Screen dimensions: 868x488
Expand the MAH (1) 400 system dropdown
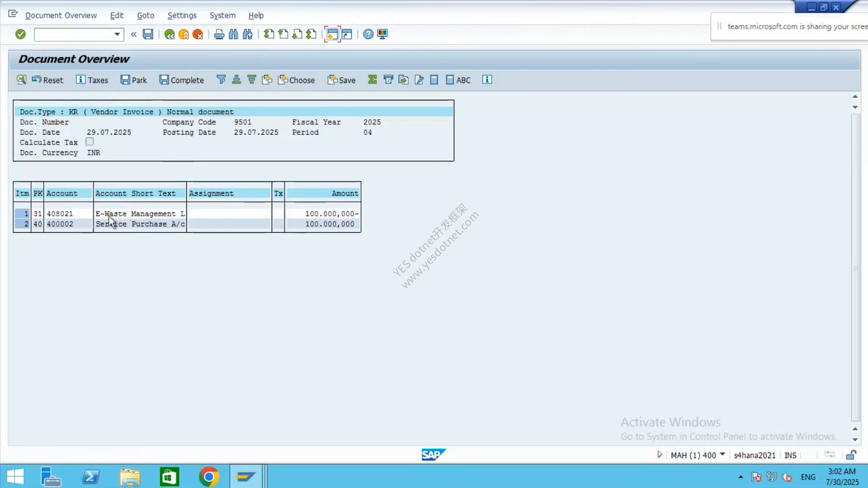point(722,455)
